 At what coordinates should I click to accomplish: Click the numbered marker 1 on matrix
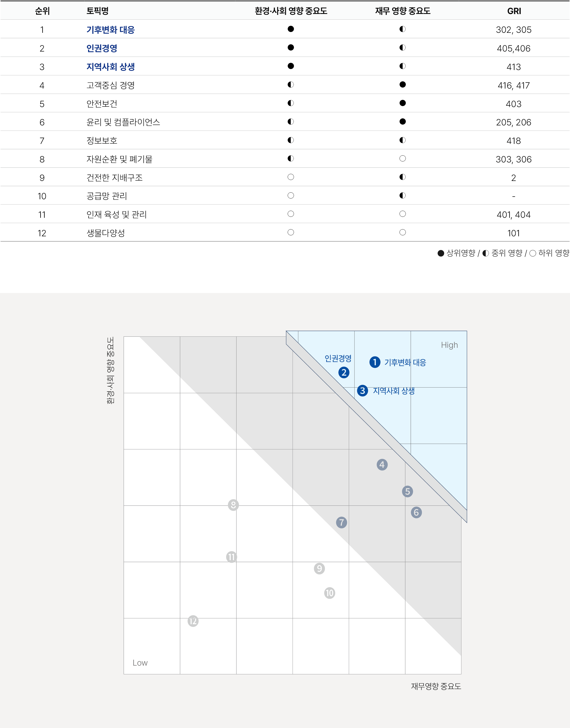375,362
